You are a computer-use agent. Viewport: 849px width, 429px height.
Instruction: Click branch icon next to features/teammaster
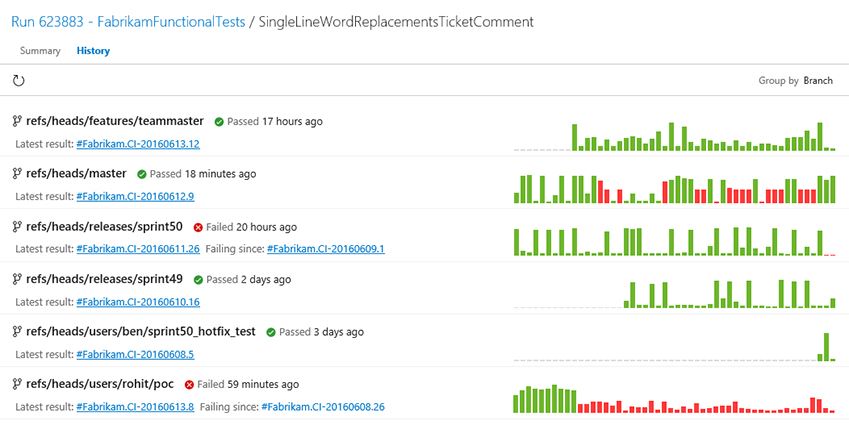point(17,121)
